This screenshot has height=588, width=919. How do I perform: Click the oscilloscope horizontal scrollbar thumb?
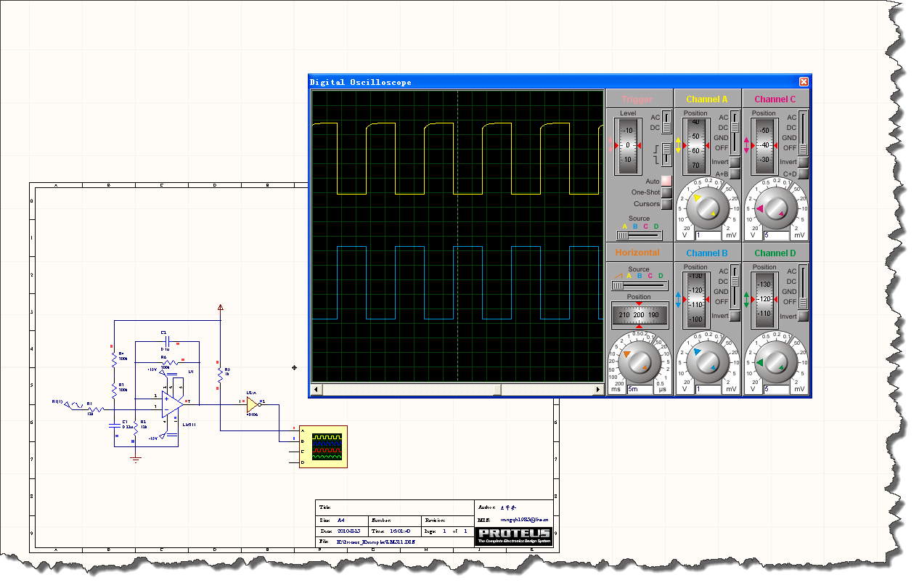[x=497, y=390]
